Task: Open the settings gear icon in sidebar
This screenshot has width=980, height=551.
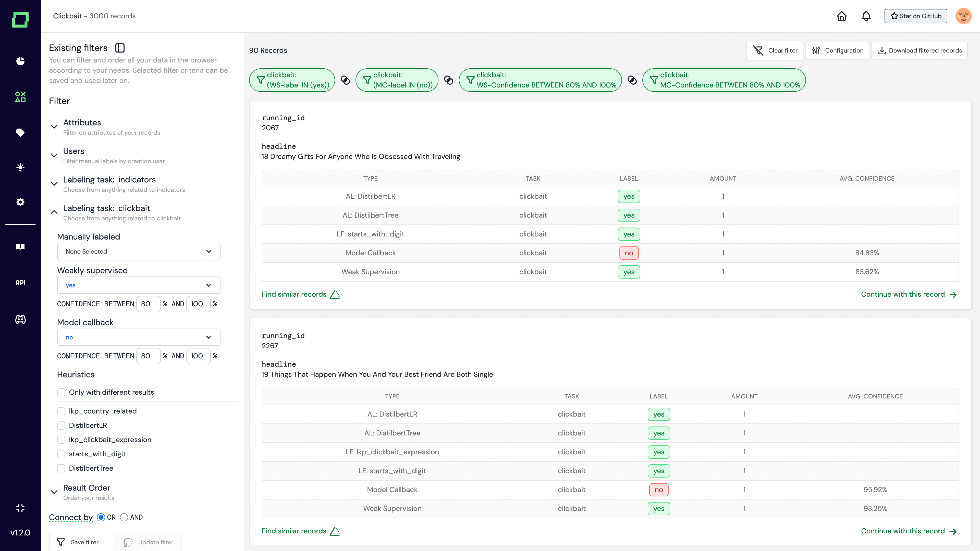Action: click(20, 202)
